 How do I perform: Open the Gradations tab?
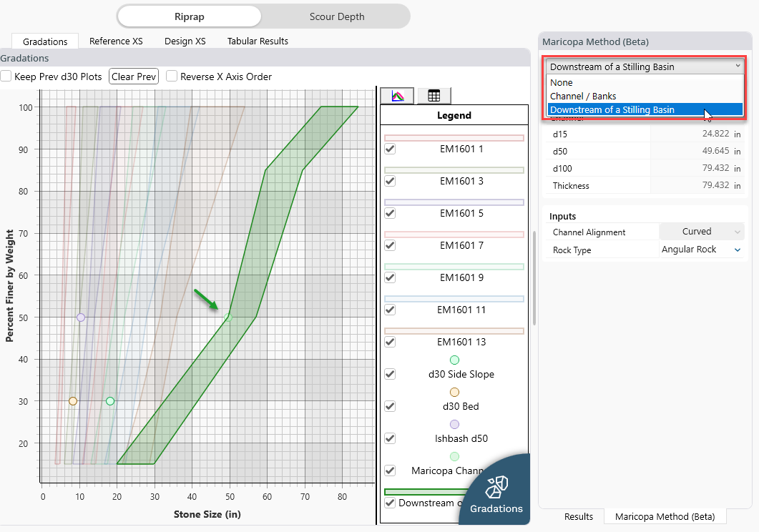[45, 41]
